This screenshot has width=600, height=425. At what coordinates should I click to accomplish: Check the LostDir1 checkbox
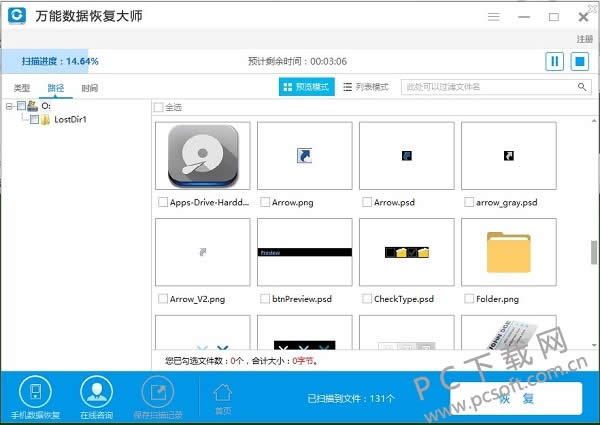coord(34,119)
